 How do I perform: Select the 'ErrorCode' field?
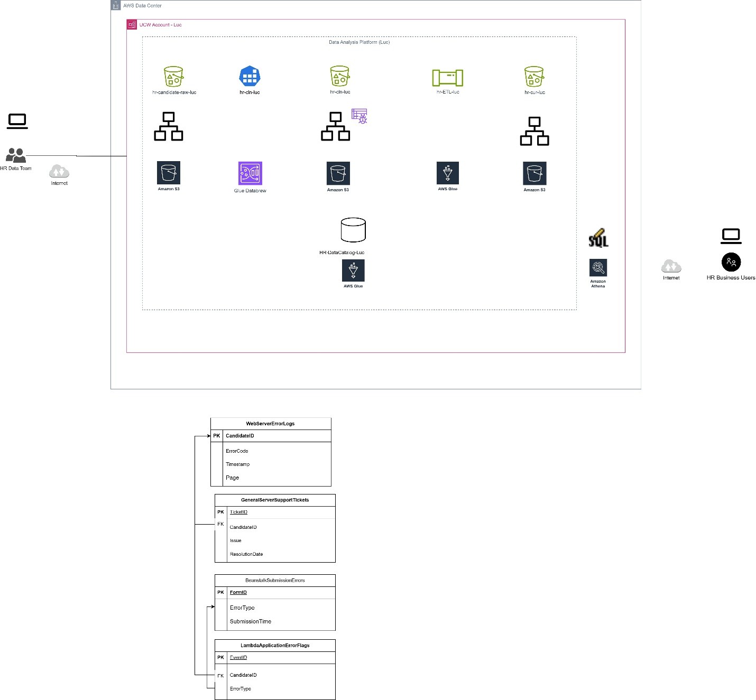[237, 451]
